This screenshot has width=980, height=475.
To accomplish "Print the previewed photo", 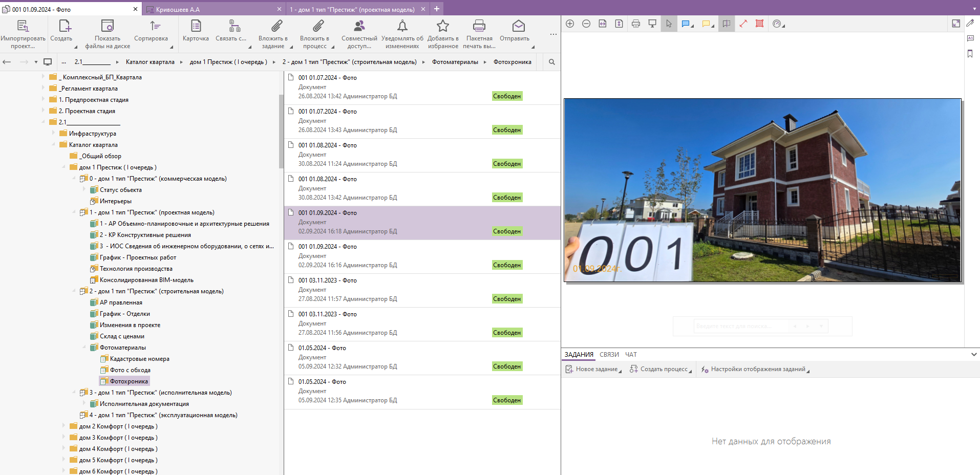I will pyautogui.click(x=636, y=24).
